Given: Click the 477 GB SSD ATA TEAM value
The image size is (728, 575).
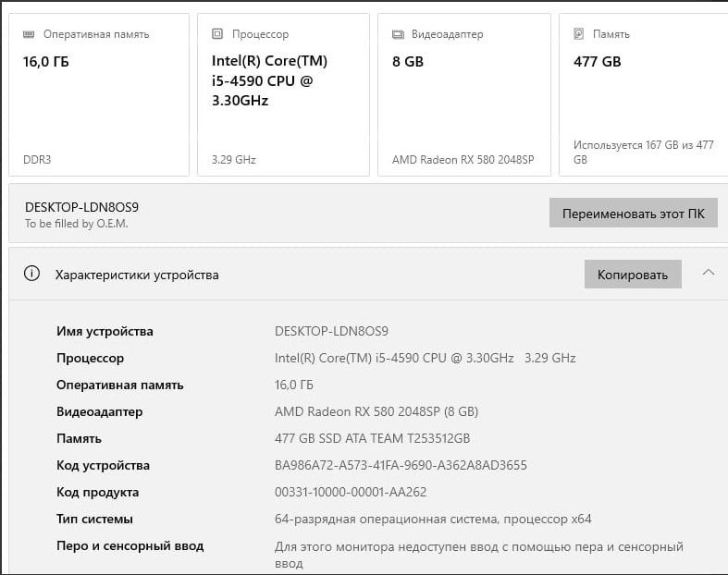Looking at the screenshot, I should [x=372, y=438].
